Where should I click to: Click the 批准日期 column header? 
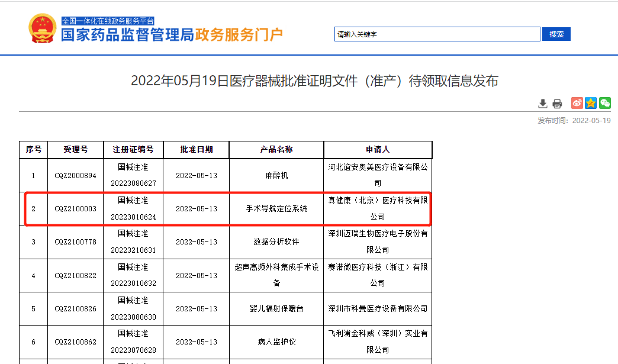click(197, 150)
